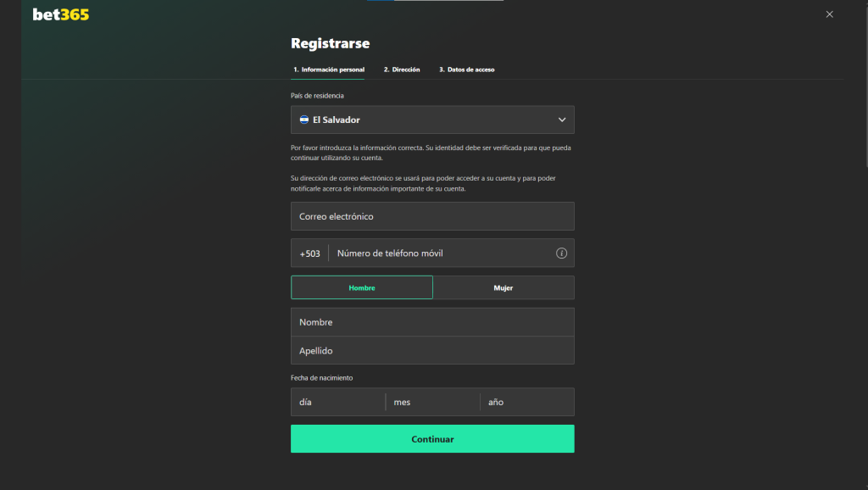Click the +503 country code prefix
This screenshot has height=490, width=868.
[x=309, y=253]
